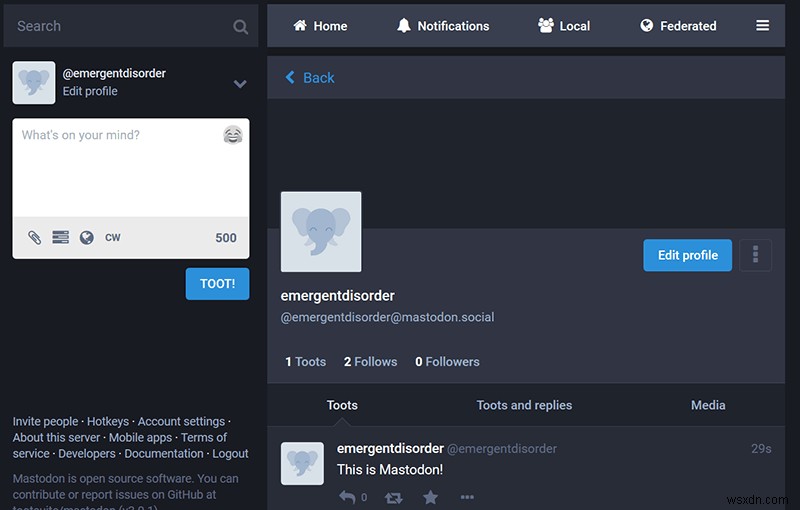
Task: Open profile three-dot options menu
Action: pyautogui.click(x=756, y=254)
